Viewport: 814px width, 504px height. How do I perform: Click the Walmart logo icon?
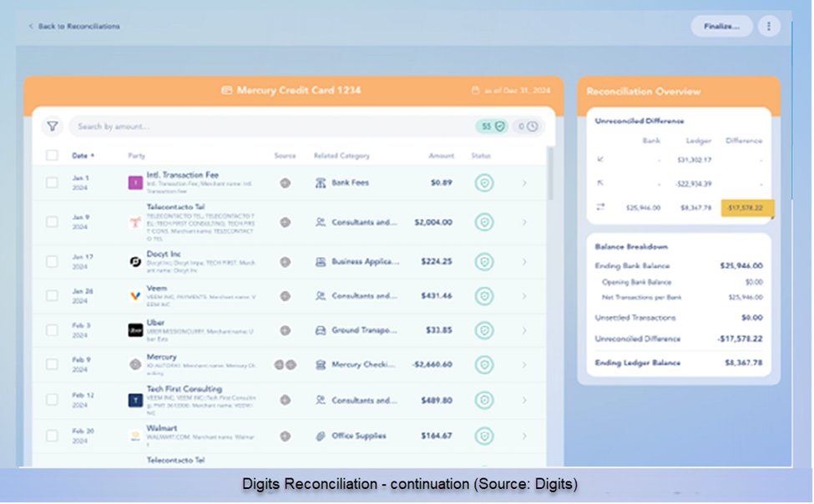pos(135,436)
